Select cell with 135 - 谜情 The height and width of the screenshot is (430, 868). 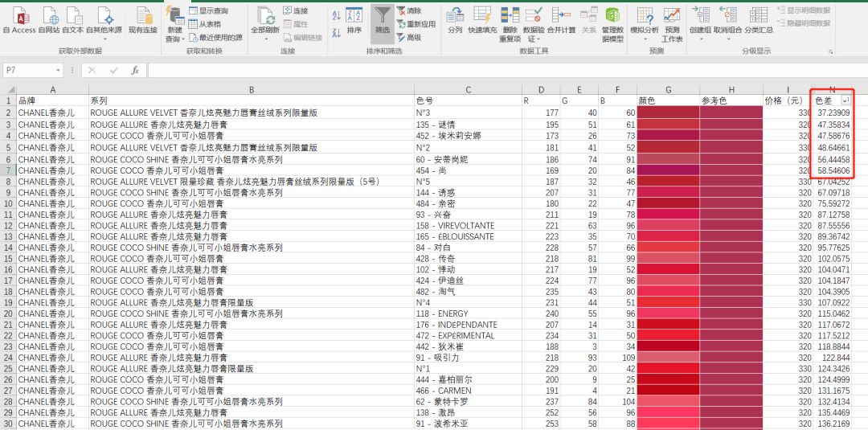pyautogui.click(x=469, y=125)
